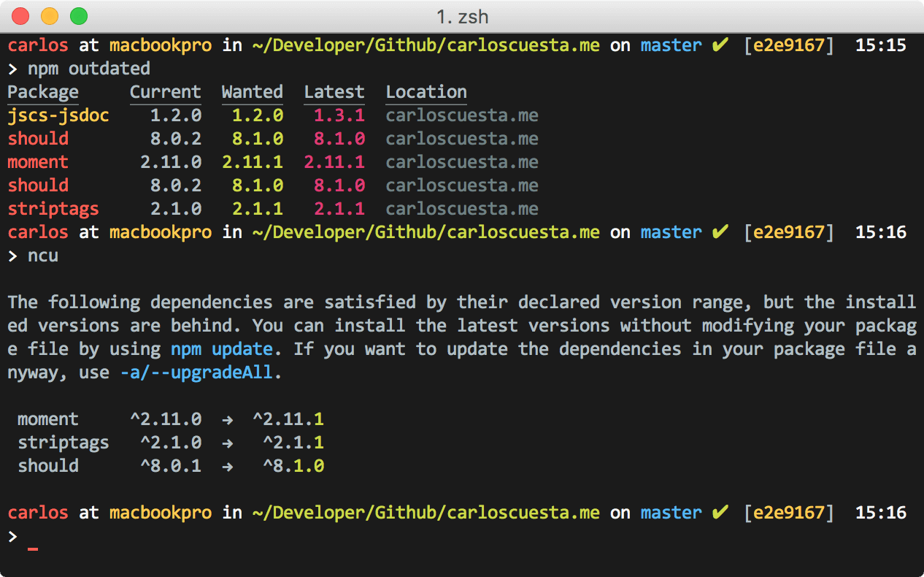Viewport: 924px width, 577px height.
Task: Click the ^8.1.0 upgraded version in ncu output
Action: 293,466
